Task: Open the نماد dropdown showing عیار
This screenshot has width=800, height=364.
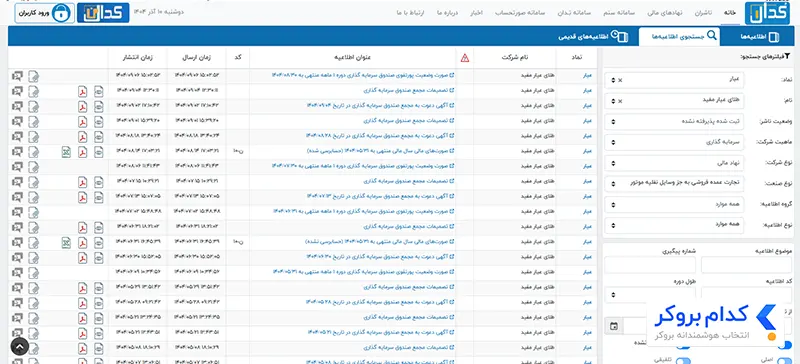Action: (x=673, y=80)
